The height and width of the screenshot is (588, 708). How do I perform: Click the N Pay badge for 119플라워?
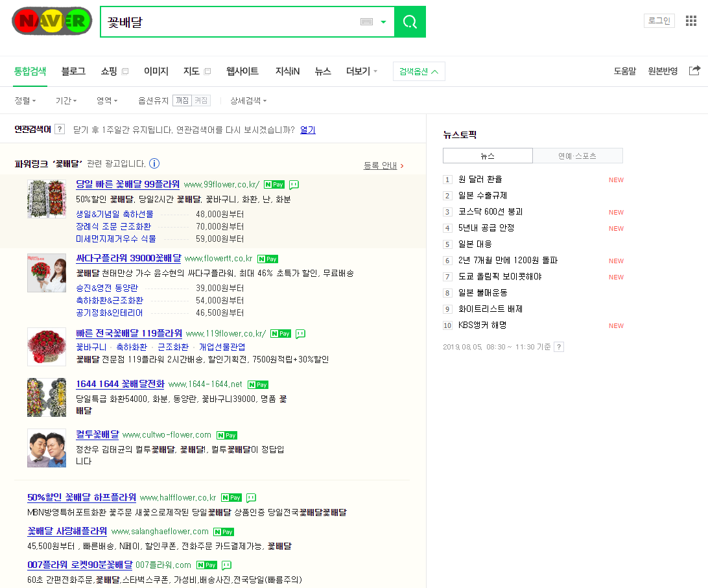click(x=280, y=334)
